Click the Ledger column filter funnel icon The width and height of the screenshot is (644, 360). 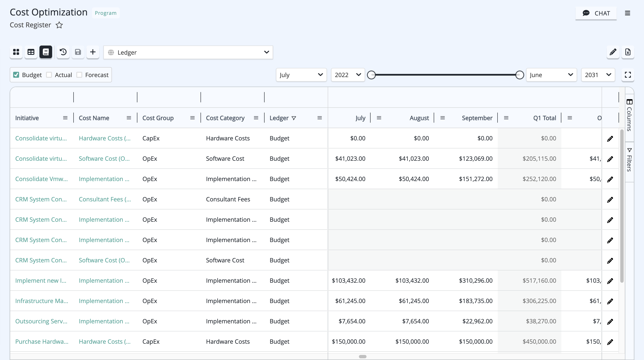pos(294,118)
